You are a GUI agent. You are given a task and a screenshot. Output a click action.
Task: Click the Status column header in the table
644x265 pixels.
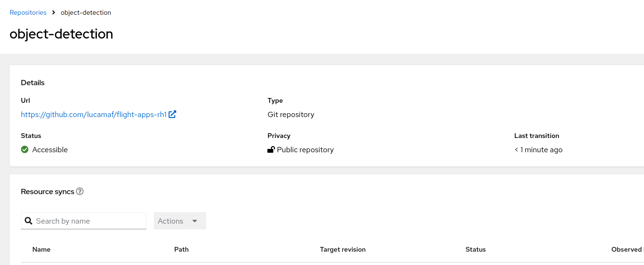click(x=476, y=249)
